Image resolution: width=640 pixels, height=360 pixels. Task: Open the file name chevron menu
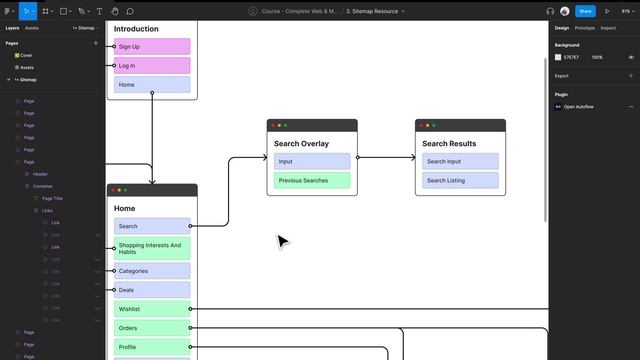point(403,11)
